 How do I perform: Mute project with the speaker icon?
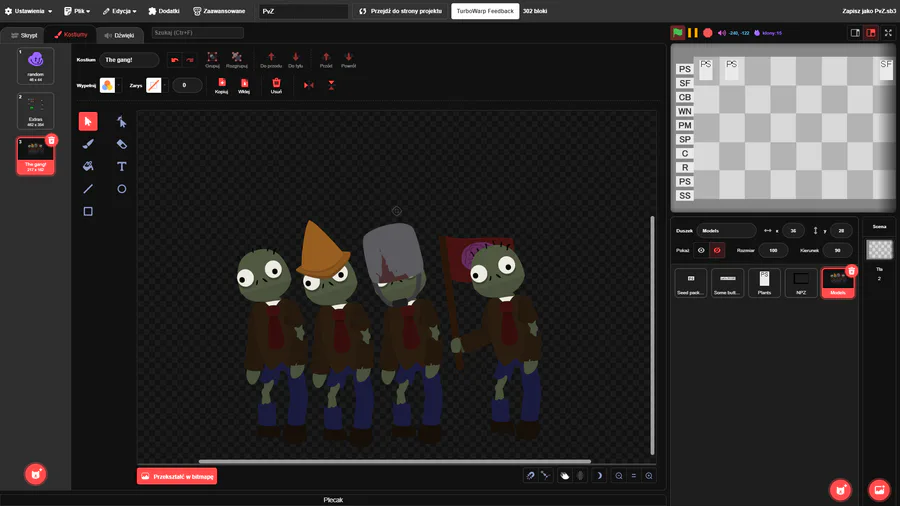coord(721,33)
